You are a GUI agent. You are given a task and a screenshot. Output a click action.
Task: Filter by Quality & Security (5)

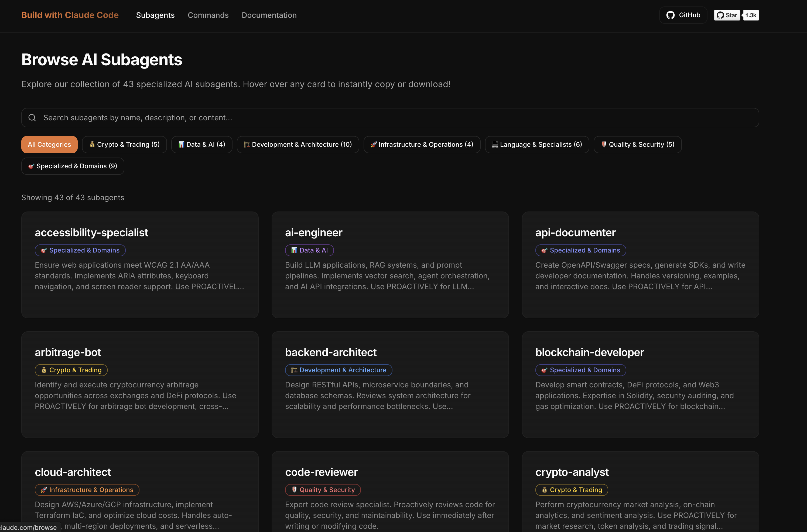(637, 145)
